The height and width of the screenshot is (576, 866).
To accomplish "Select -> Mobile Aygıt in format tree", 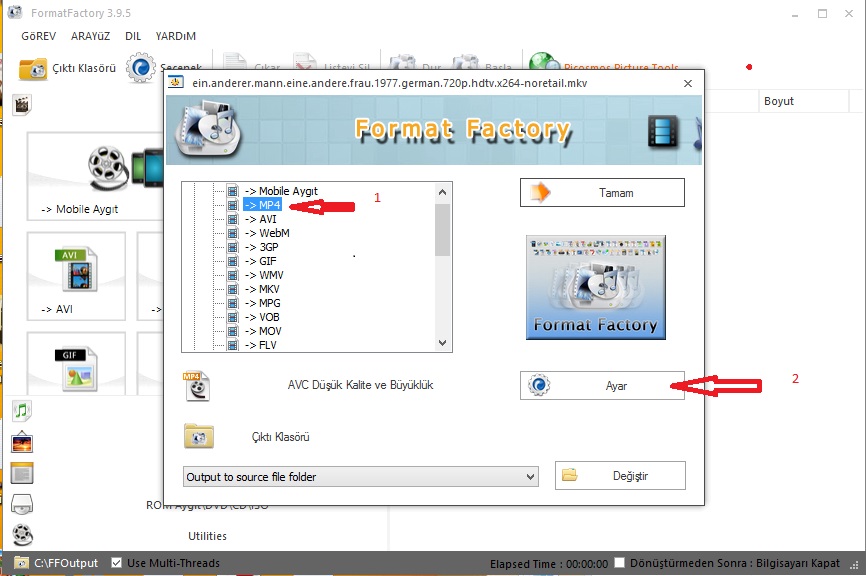I will [x=281, y=191].
